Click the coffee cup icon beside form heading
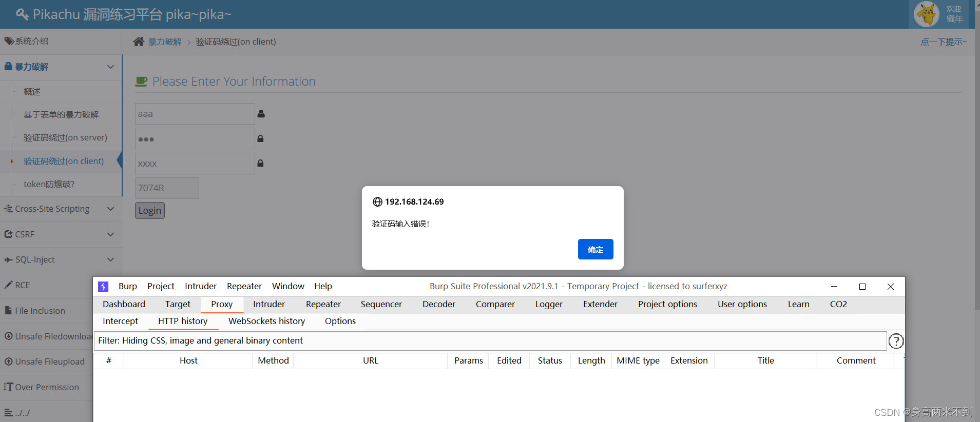The width and height of the screenshot is (980, 422). (141, 82)
